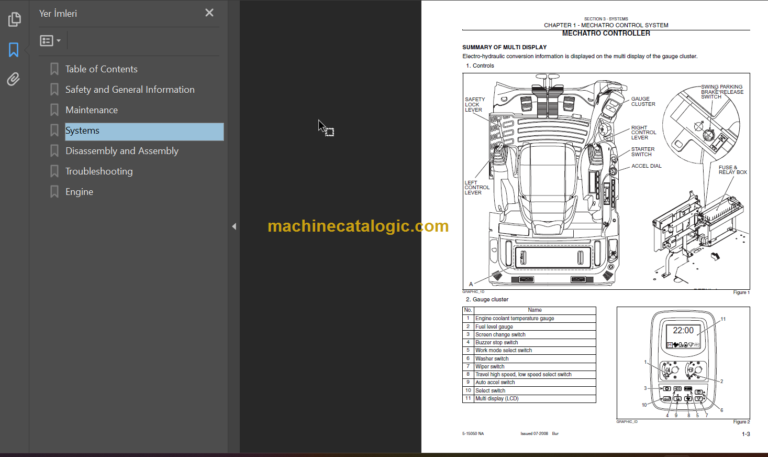
Task: Click the SUMMARY OF MULTI DISPLAY heading
Action: (x=504, y=48)
